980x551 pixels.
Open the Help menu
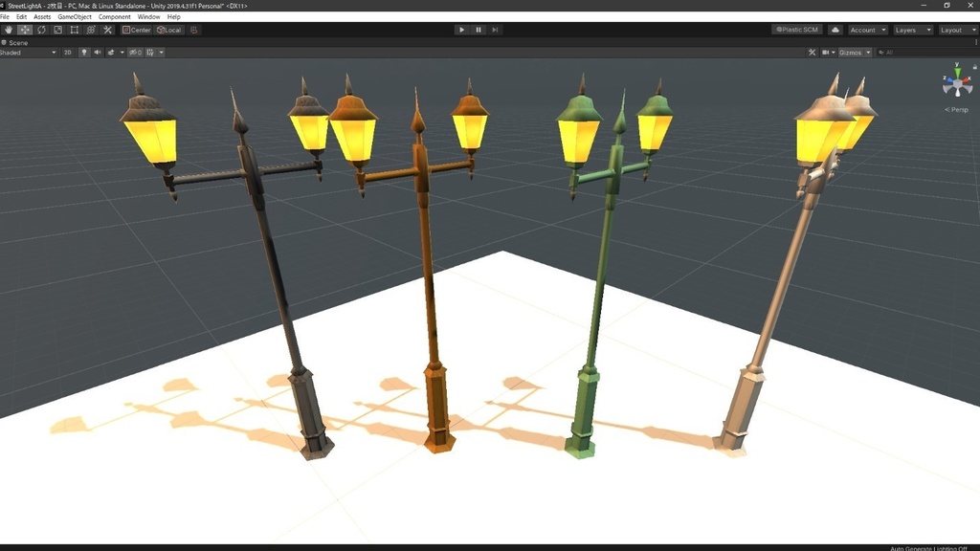click(174, 17)
